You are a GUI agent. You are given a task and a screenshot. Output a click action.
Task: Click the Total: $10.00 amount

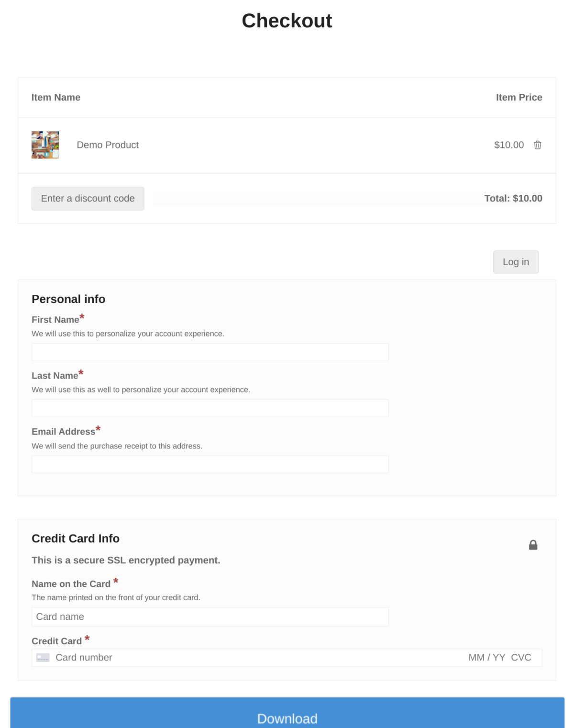click(513, 198)
